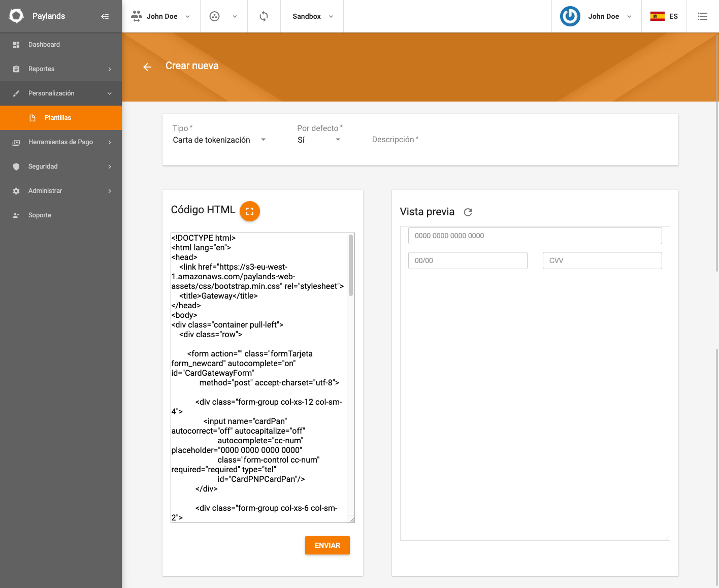Viewport: 719px width, 588px height.
Task: Expand HTML code editor to fullscreen
Action: (x=250, y=211)
